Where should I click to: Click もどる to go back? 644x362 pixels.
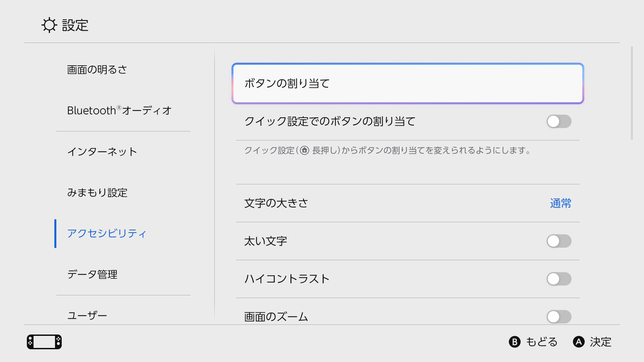click(541, 342)
